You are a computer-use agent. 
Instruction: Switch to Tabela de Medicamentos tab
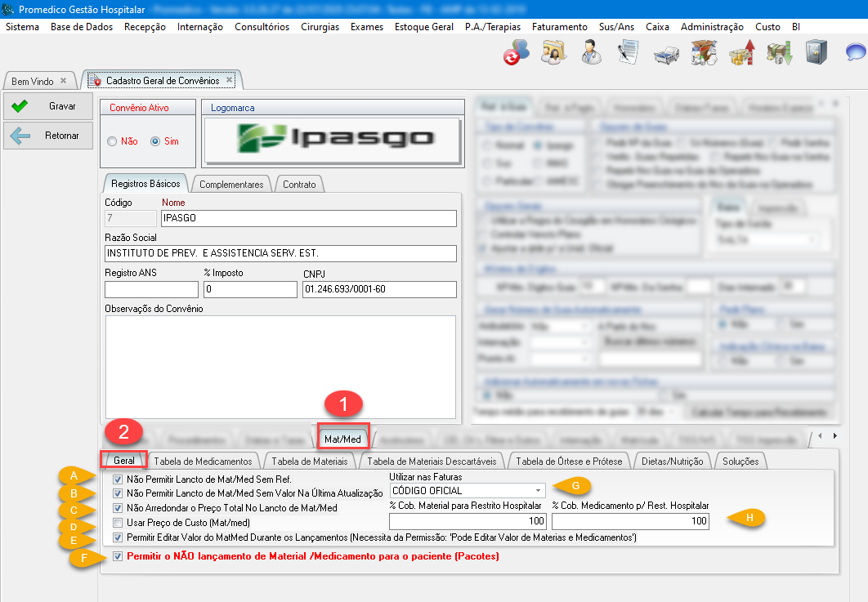(203, 462)
